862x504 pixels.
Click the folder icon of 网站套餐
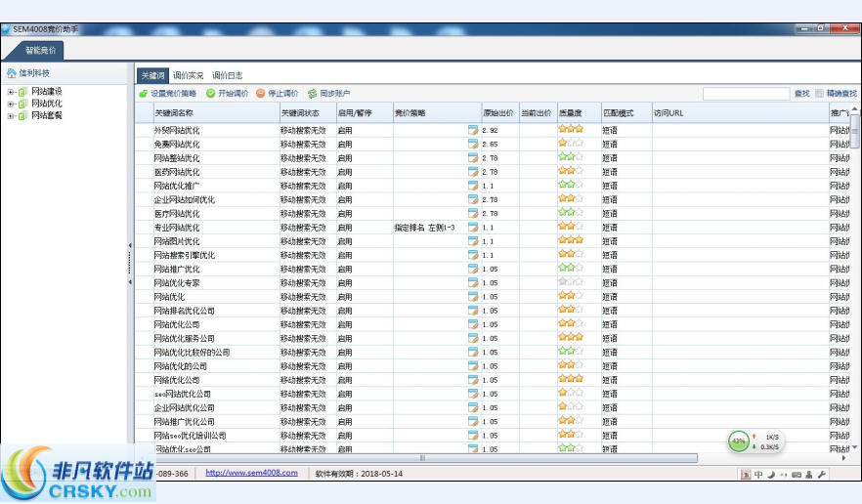(22, 116)
